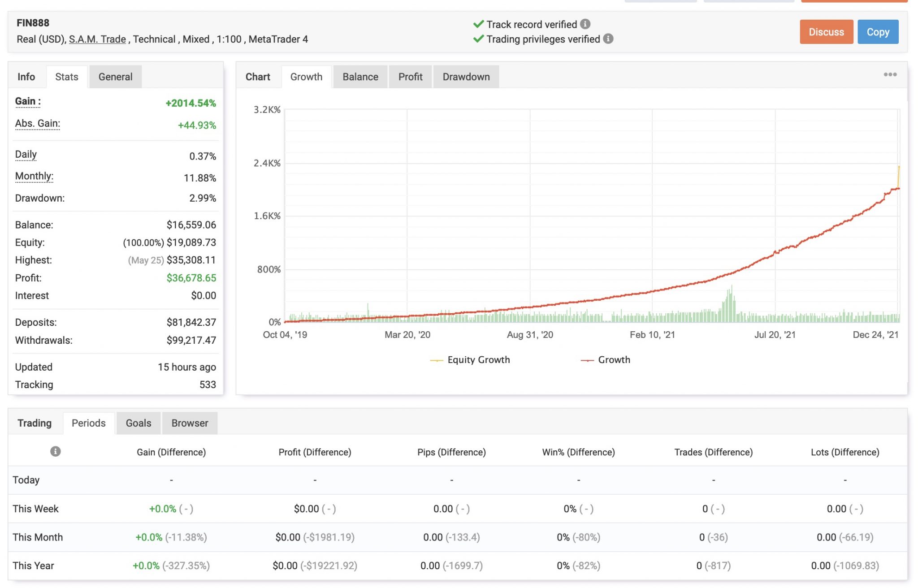The image size is (918, 588).
Task: Select the Info tab
Action: [x=26, y=77]
